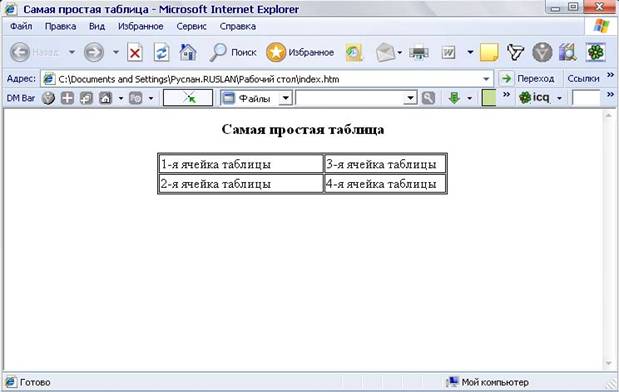Click the page icon in address bar
This screenshot has height=392, width=619.
coord(49,79)
